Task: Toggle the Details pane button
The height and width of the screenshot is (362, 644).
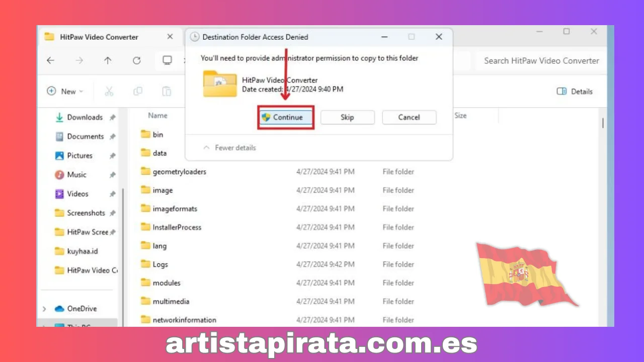Action: [x=575, y=92]
